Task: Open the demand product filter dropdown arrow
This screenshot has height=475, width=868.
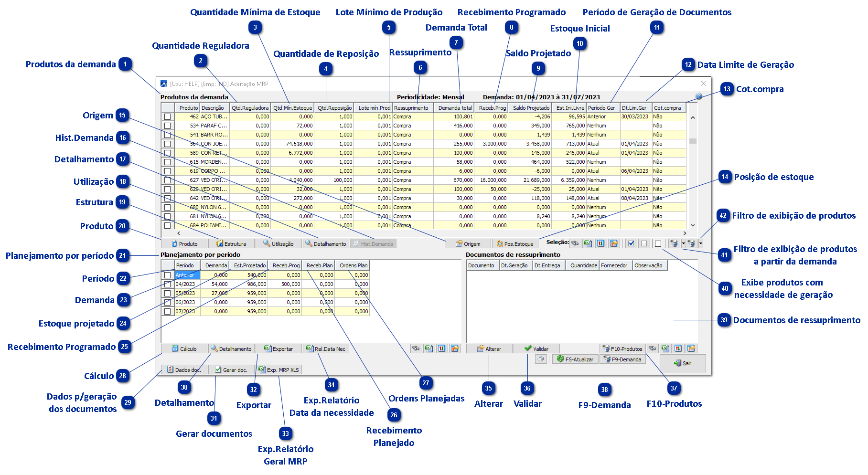Action: coord(683,243)
